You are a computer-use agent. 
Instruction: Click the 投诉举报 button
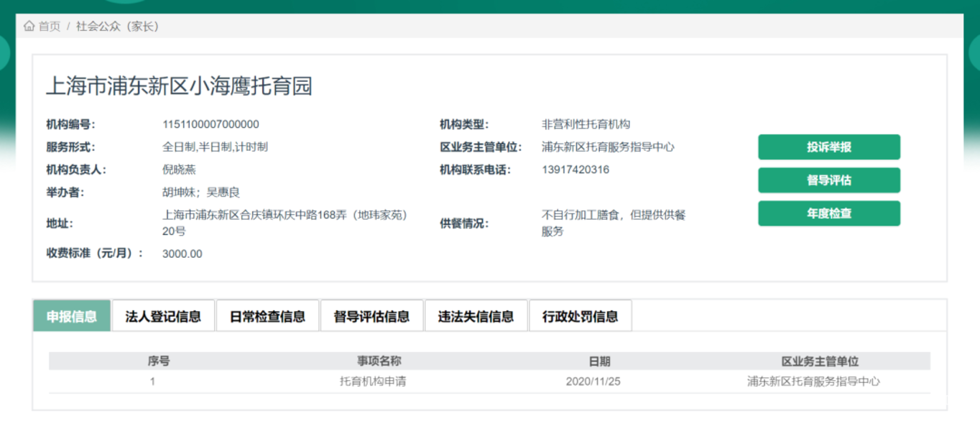pyautogui.click(x=829, y=147)
